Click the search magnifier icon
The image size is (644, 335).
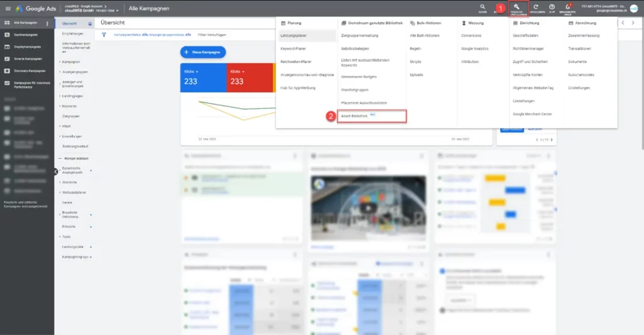(x=482, y=7)
